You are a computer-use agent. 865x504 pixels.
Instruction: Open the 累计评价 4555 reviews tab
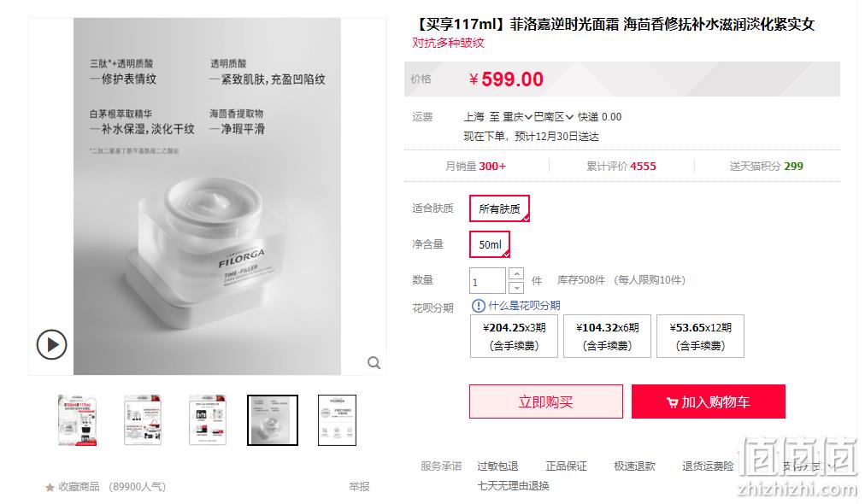click(621, 166)
